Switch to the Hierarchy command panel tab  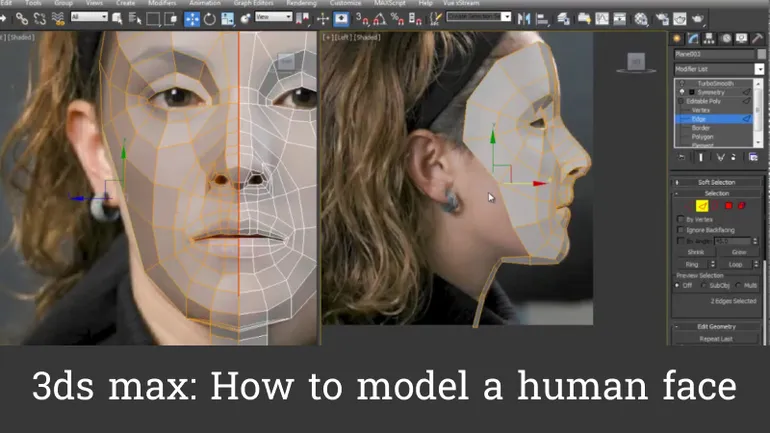pos(709,38)
